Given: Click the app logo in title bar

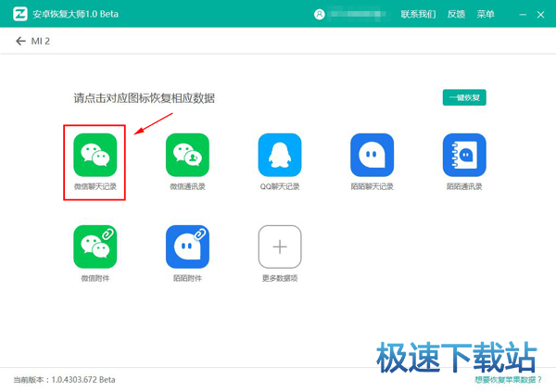Looking at the screenshot, I should coord(20,14).
